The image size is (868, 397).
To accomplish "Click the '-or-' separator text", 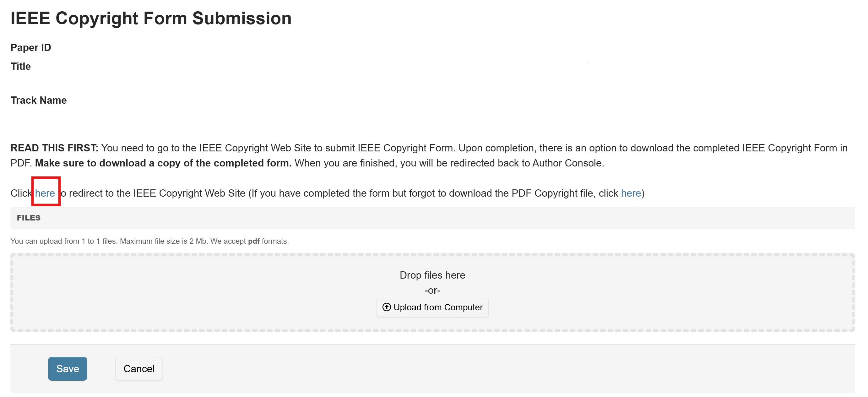I will click(432, 290).
